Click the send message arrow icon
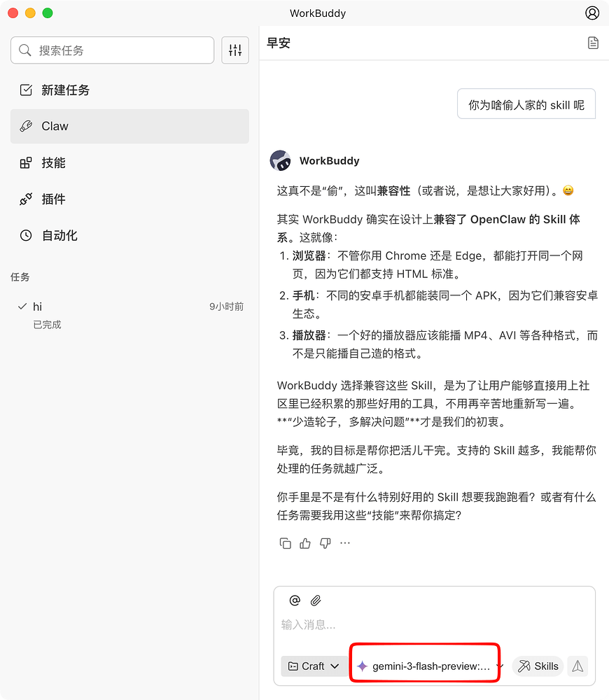This screenshot has height=700, width=609. tap(577, 666)
